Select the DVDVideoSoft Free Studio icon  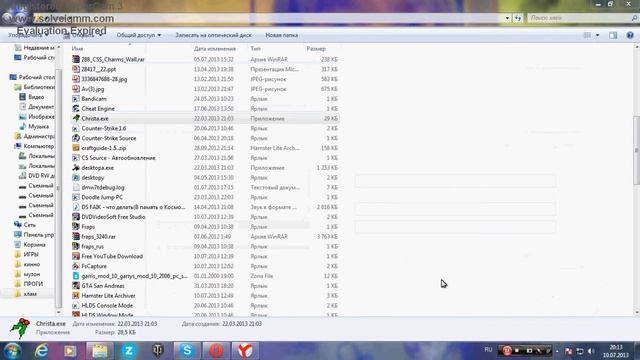click(x=76, y=217)
